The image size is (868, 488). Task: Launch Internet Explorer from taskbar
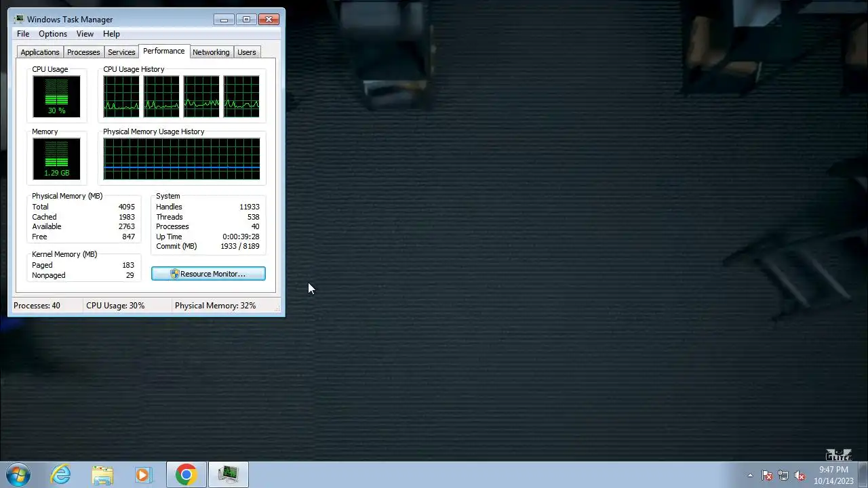(60, 474)
